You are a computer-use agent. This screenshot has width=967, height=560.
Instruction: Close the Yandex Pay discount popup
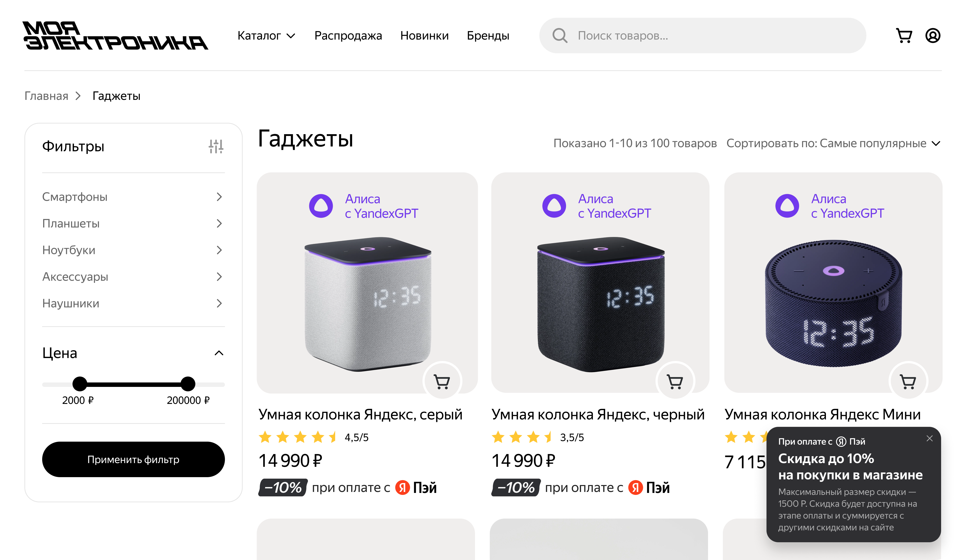click(930, 438)
